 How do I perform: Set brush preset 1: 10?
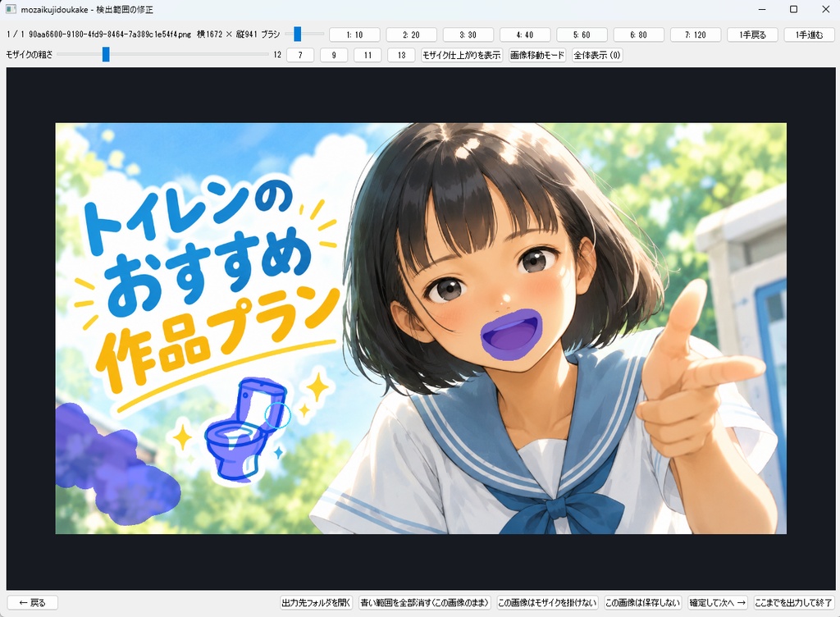354,34
